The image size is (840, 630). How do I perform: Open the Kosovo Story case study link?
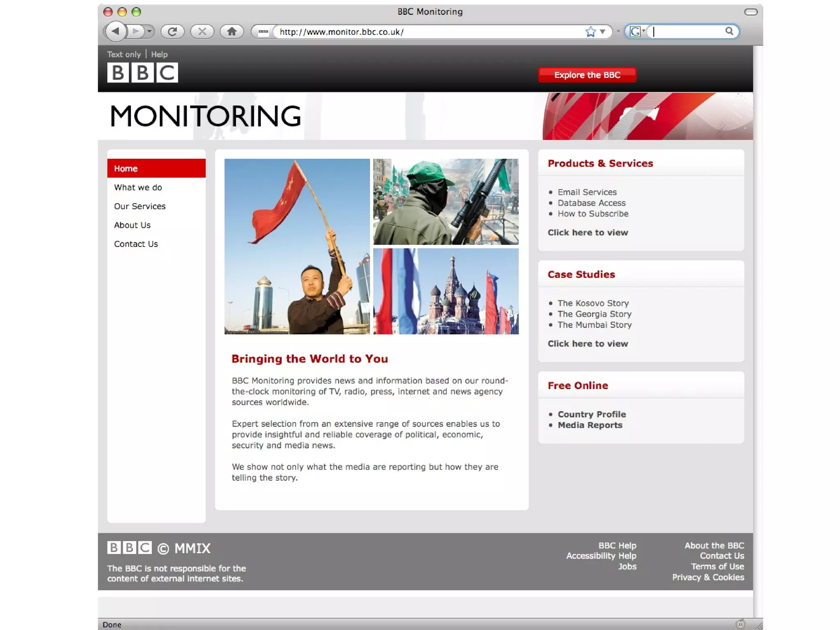(593, 303)
